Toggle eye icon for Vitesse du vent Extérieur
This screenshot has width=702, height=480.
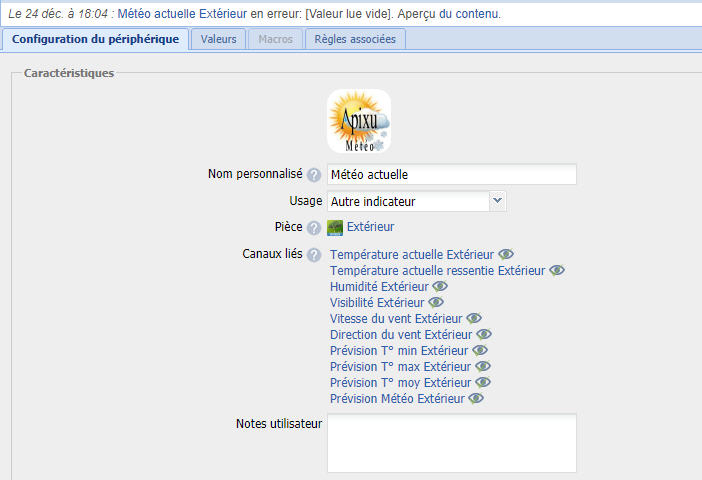tap(474, 318)
